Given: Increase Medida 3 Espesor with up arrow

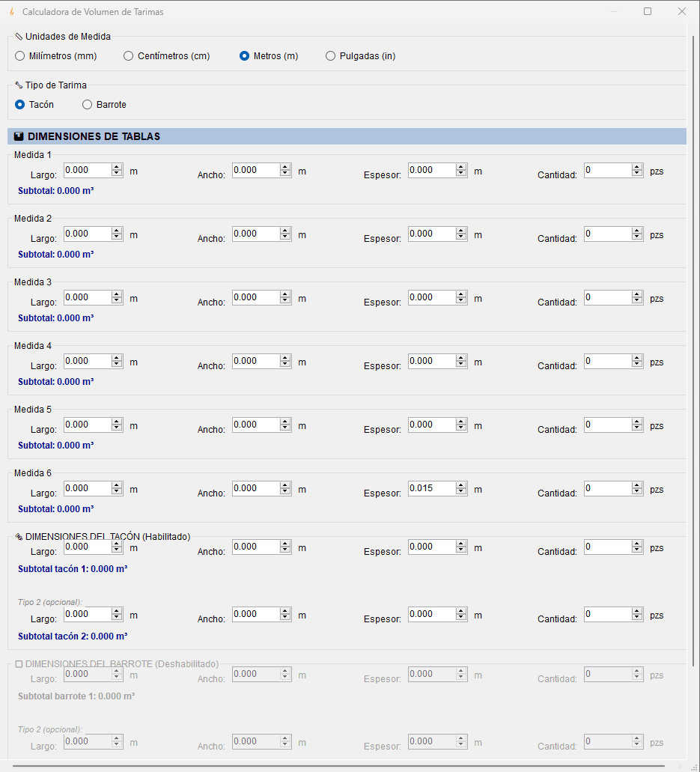Looking at the screenshot, I should [461, 294].
